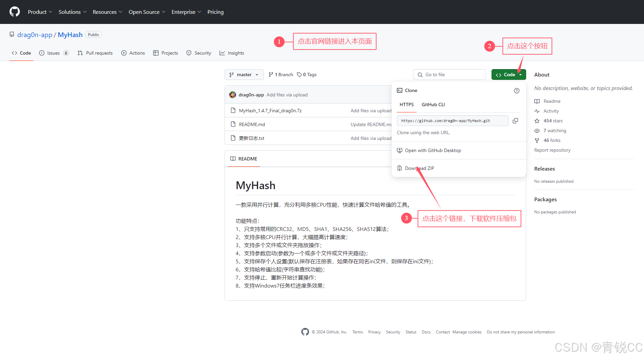Expand the Product menu

click(x=40, y=12)
